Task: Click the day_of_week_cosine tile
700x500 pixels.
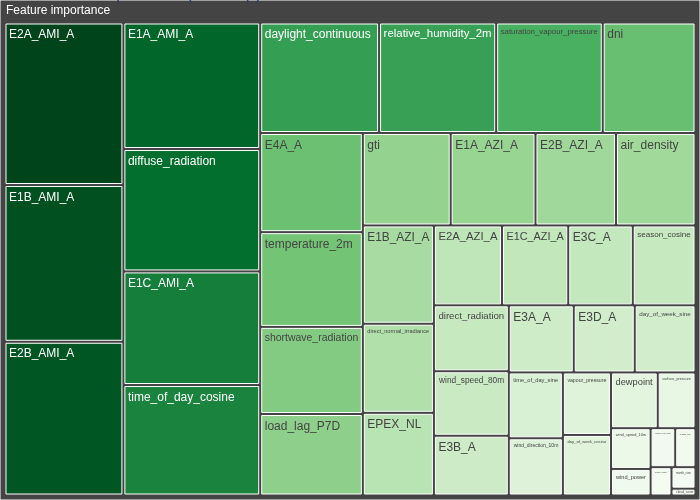Action: [x=587, y=465]
